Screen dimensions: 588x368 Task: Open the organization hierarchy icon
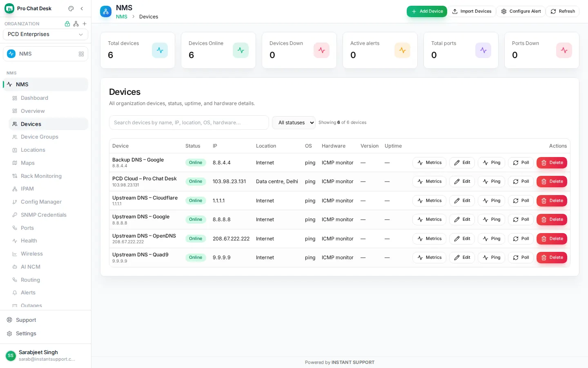click(x=76, y=24)
